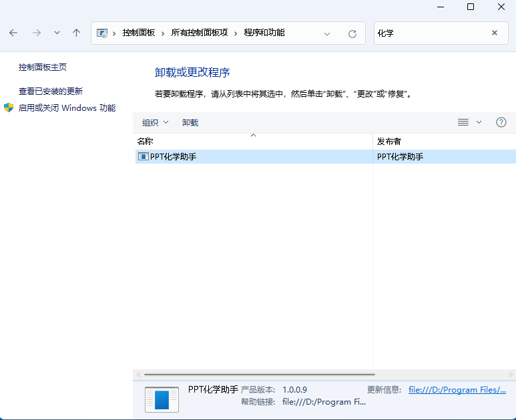Click the Control Panel address bar icon
This screenshot has height=420, width=516.
pos(102,33)
